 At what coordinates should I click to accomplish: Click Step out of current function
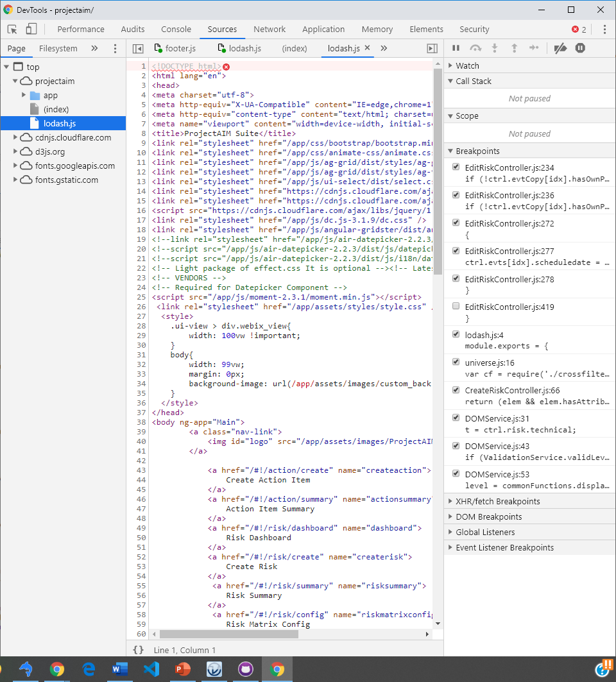(x=514, y=48)
